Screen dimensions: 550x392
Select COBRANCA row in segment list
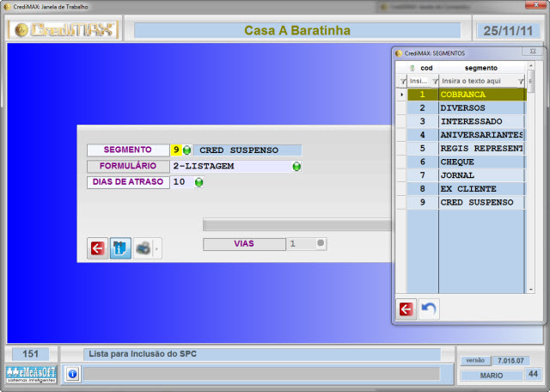[480, 95]
